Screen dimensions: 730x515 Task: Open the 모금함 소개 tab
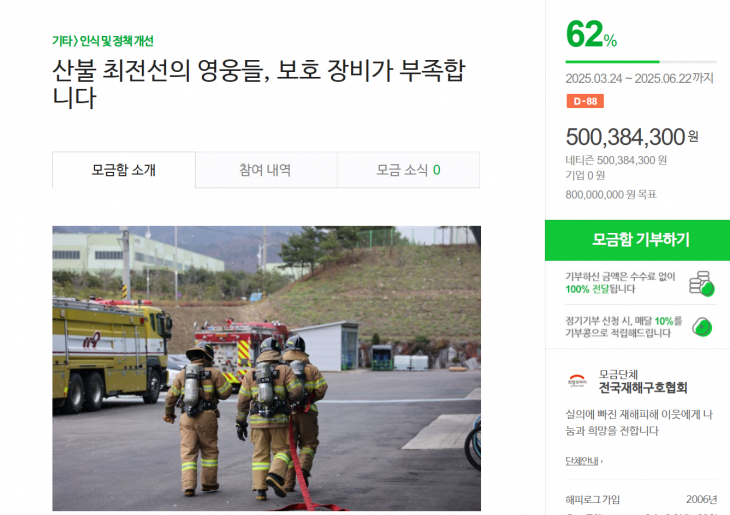click(124, 169)
